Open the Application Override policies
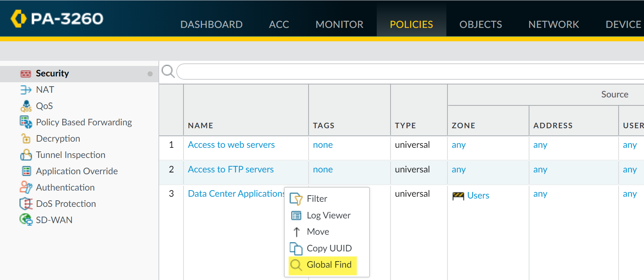This screenshot has height=280, width=644. click(77, 171)
